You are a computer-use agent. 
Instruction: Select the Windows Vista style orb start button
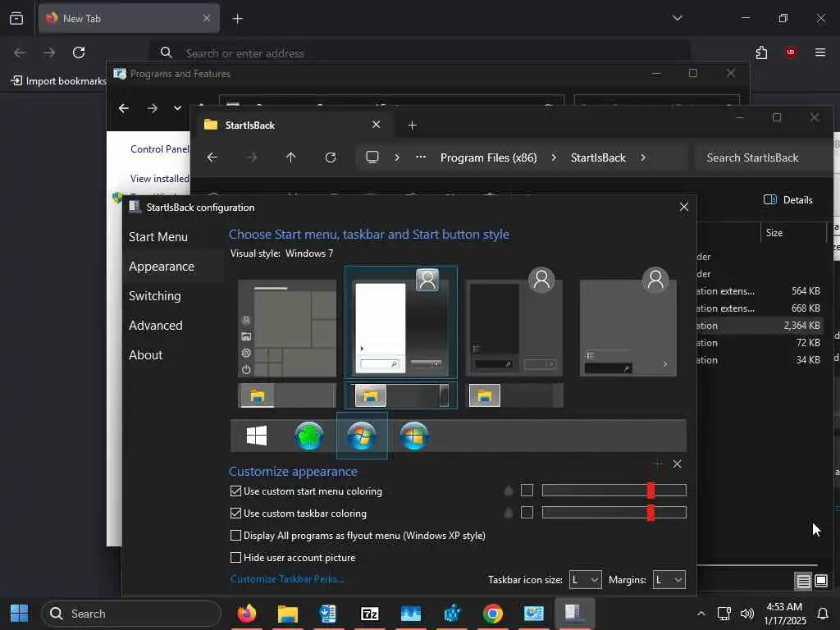(414, 436)
